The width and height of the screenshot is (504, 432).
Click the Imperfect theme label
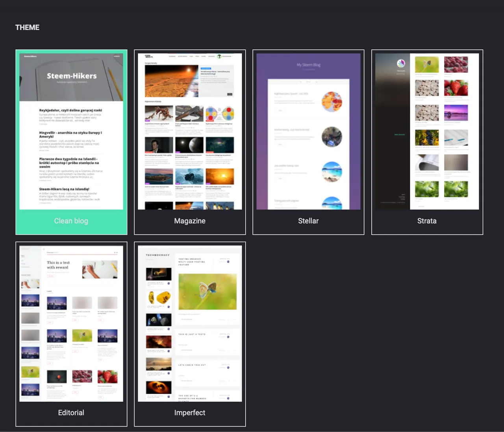(x=190, y=413)
